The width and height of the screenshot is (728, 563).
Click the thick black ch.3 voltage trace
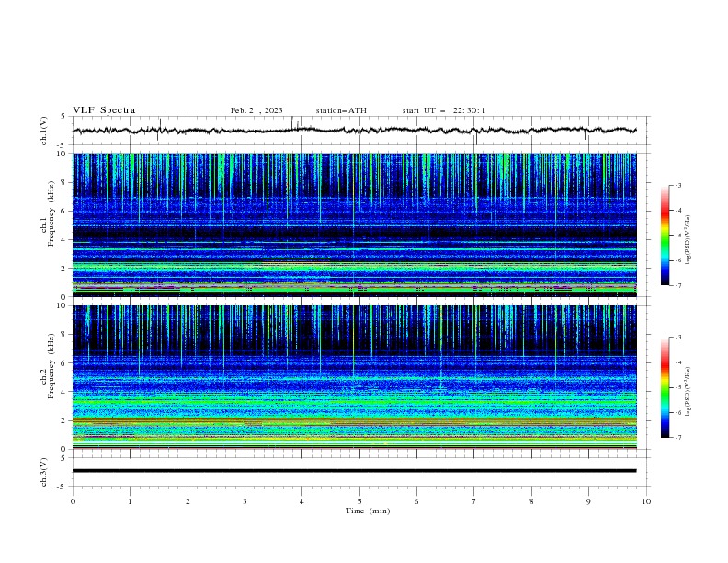(355, 471)
